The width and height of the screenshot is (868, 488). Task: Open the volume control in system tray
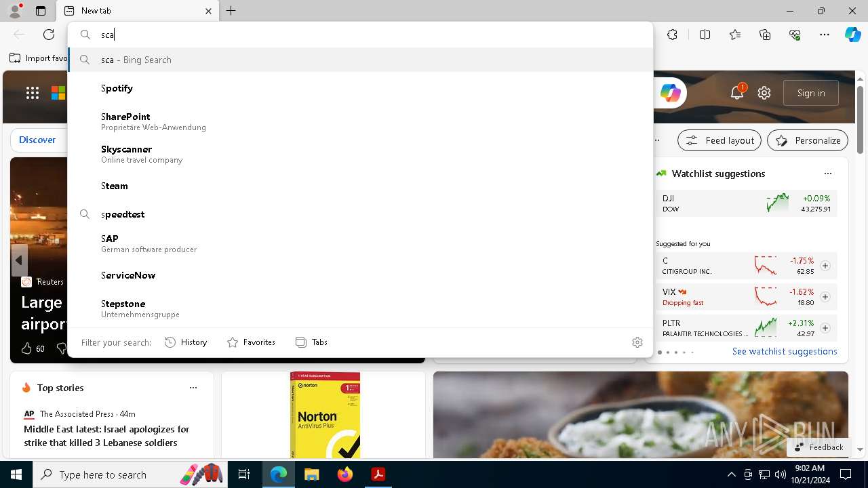click(780, 474)
